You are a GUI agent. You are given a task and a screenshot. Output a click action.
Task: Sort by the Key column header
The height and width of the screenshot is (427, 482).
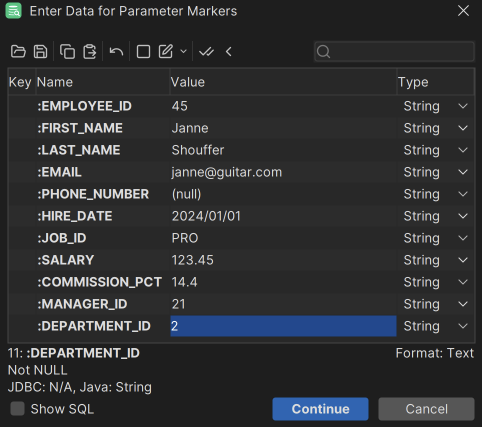[x=21, y=82]
